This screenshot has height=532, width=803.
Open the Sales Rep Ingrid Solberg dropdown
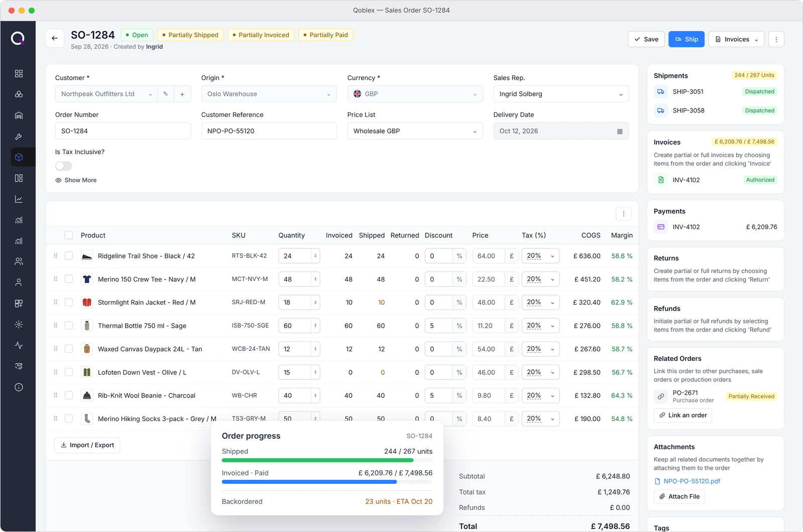coord(561,94)
